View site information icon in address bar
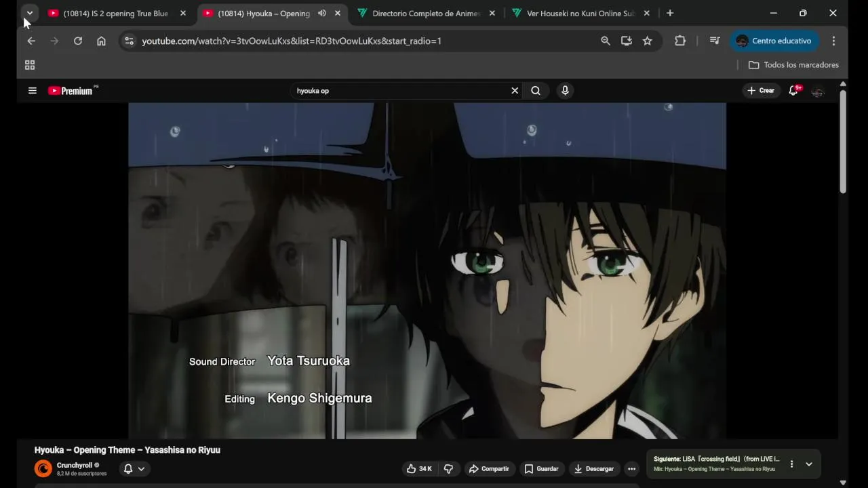This screenshot has height=488, width=868. pyautogui.click(x=129, y=41)
